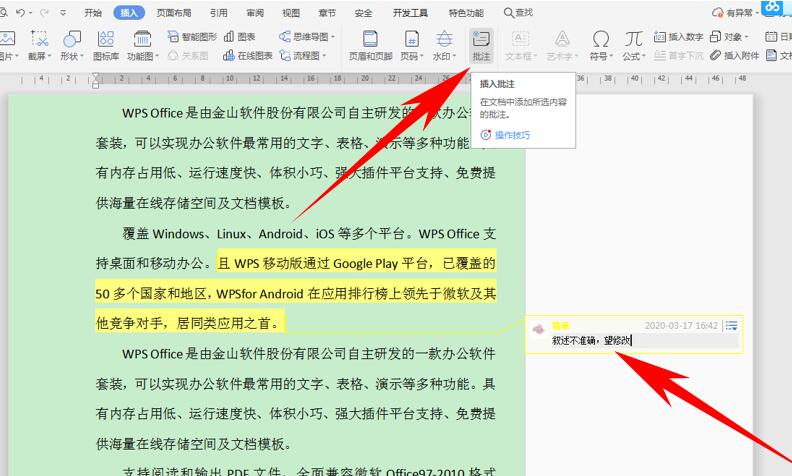Open the undo history dropdown arrow

31,13
